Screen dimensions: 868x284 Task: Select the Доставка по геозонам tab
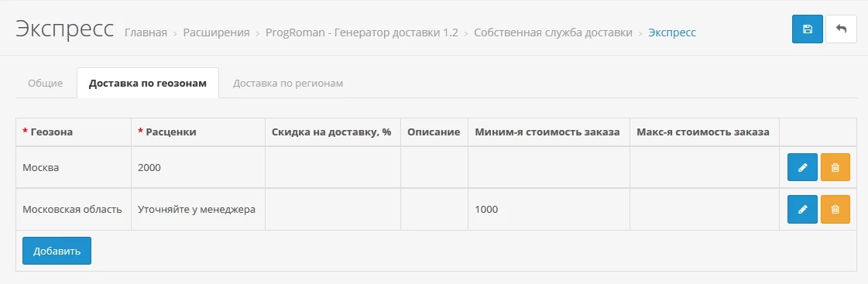click(x=148, y=83)
